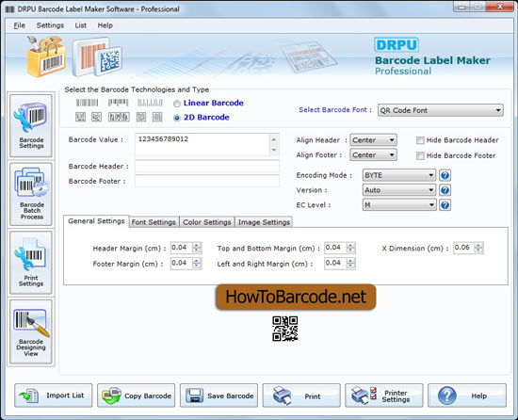Click the X Dimension value field
This screenshot has height=420, width=518.
(x=463, y=248)
